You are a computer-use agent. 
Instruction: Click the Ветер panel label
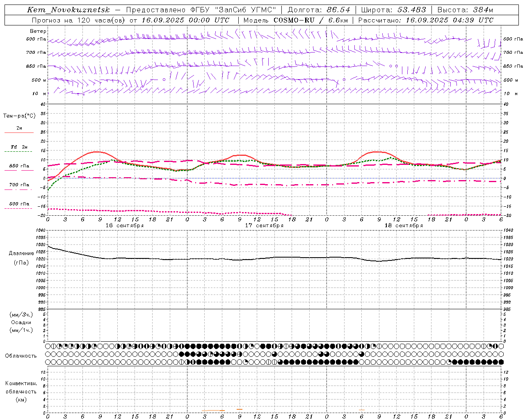click(38, 31)
